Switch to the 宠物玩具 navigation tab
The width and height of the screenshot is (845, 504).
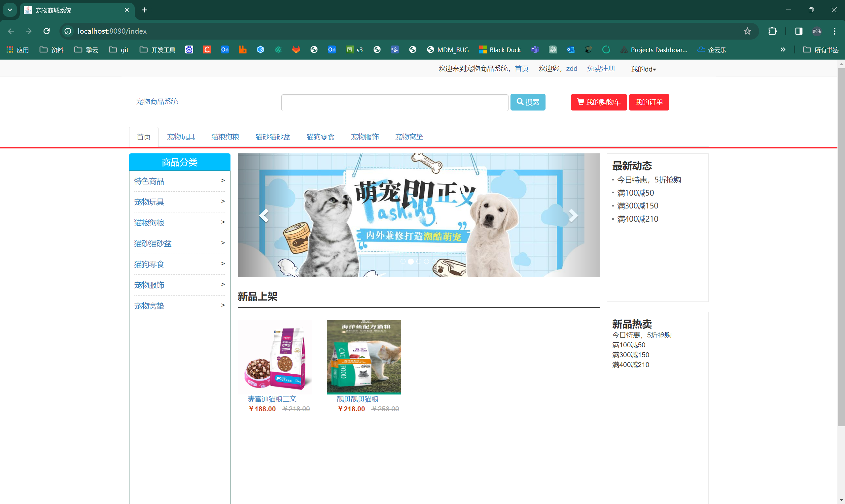coord(181,137)
